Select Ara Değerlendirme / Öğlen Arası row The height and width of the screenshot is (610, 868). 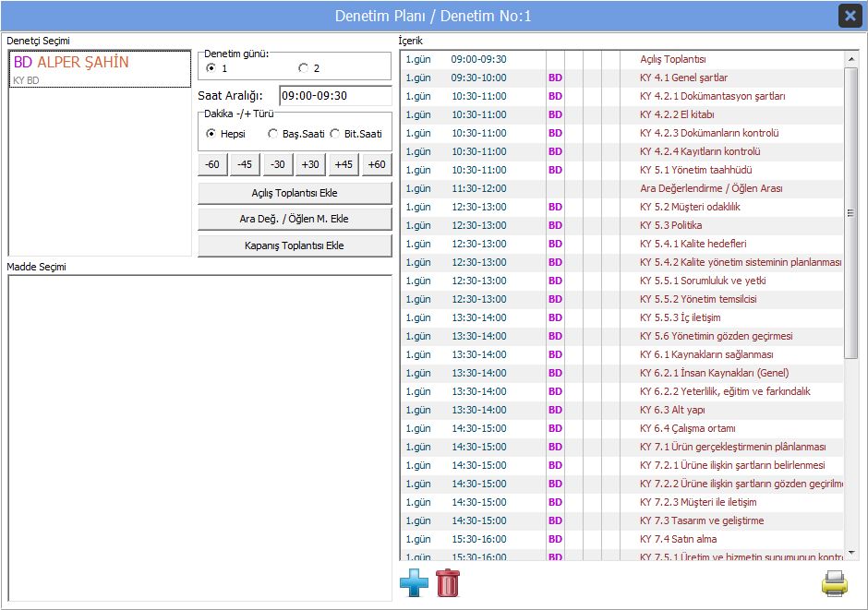click(621, 188)
